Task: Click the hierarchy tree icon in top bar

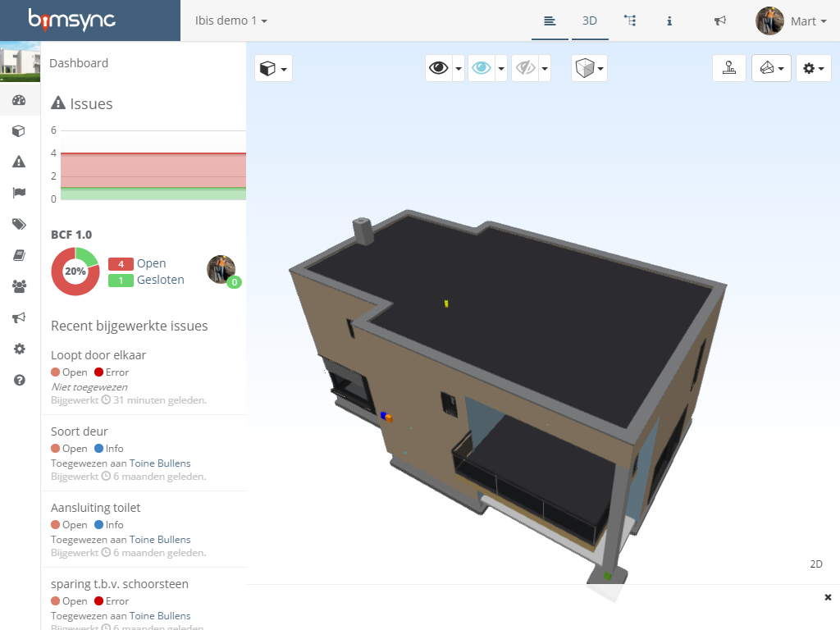Action: click(630, 21)
